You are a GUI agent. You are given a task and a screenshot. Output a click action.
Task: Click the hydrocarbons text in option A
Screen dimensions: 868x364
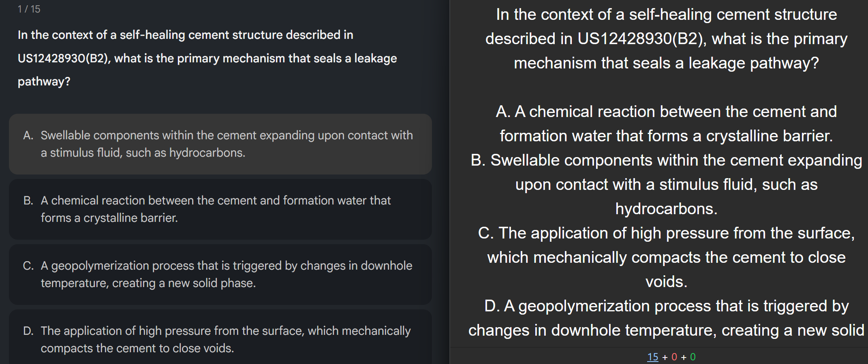[206, 153]
